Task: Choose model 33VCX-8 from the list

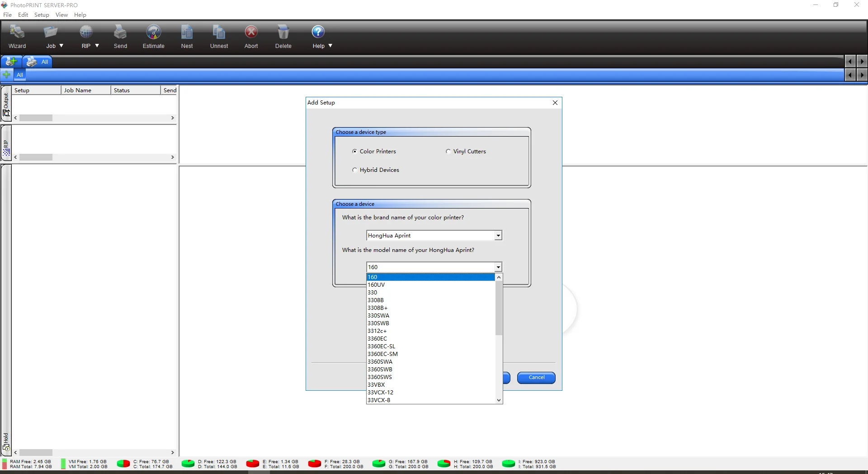Action: [x=431, y=400]
